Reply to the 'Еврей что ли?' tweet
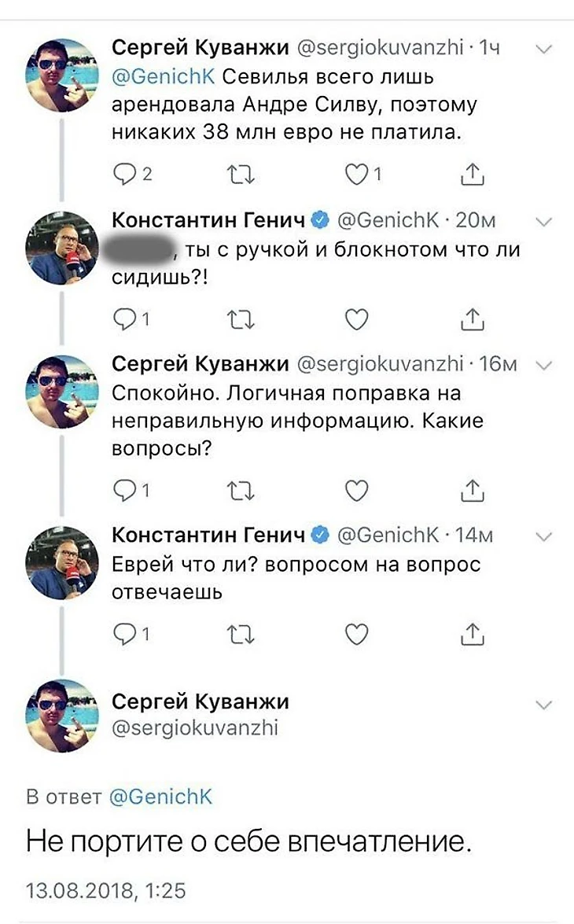This screenshot has width=574, height=924. click(x=125, y=633)
